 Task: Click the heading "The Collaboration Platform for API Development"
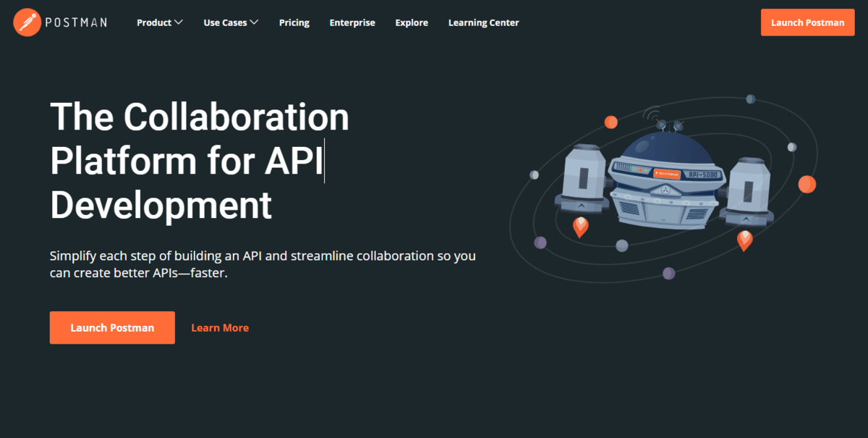(200, 161)
